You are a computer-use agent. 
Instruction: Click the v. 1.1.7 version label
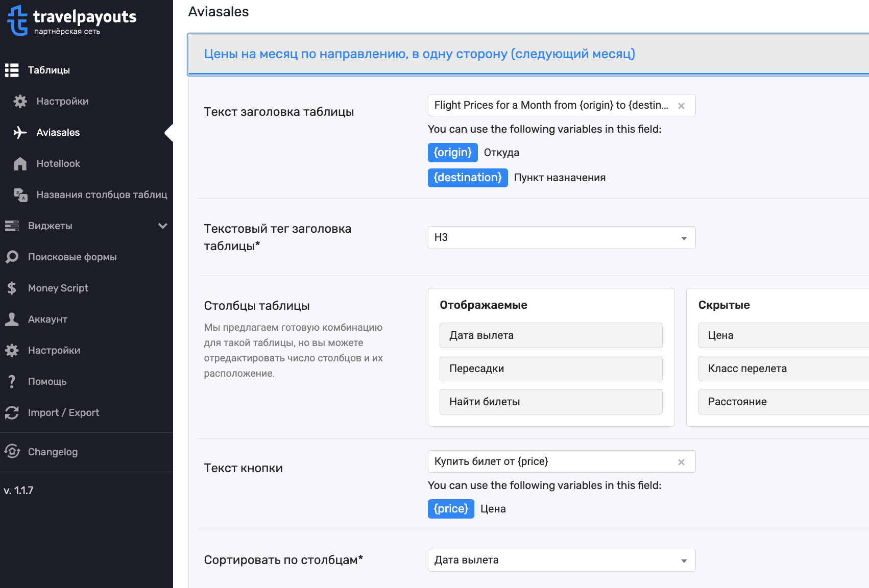[19, 491]
